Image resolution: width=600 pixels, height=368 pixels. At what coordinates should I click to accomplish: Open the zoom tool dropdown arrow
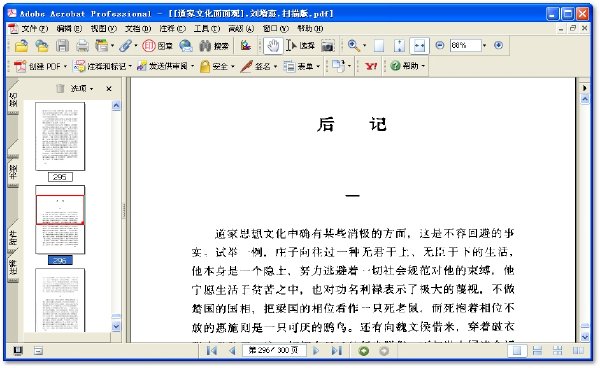pos(364,46)
